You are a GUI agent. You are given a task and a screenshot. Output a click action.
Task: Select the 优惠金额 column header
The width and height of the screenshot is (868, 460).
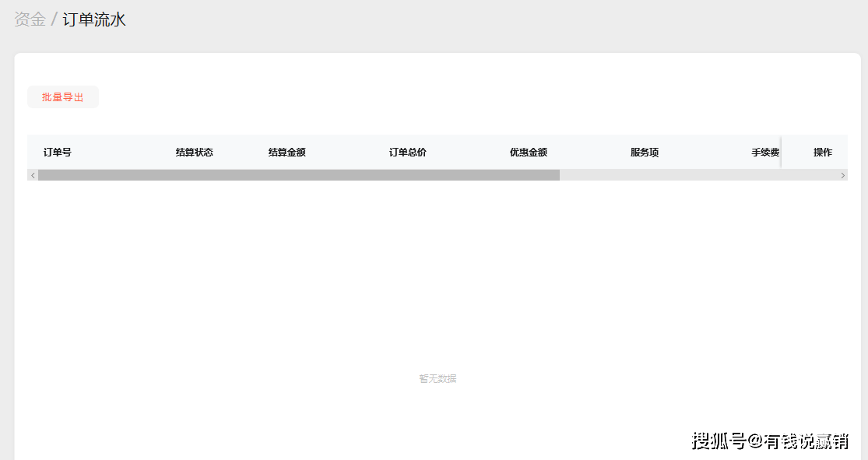(x=529, y=152)
